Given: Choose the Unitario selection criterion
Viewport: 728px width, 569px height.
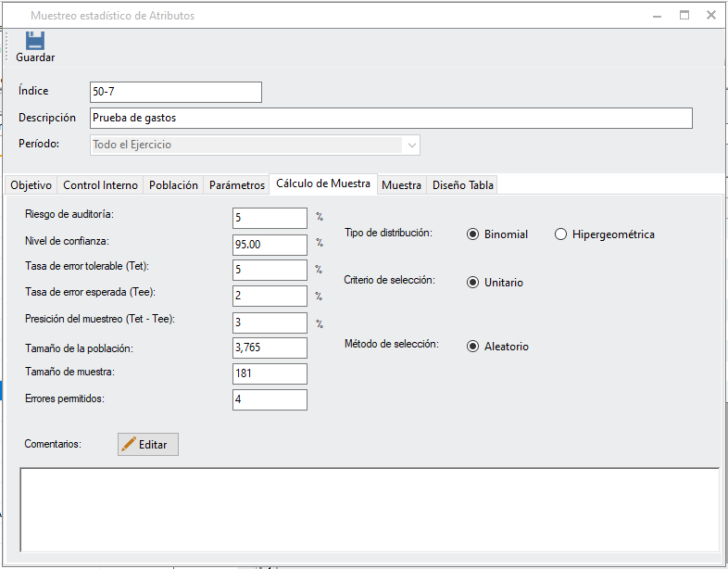Looking at the screenshot, I should [x=473, y=282].
